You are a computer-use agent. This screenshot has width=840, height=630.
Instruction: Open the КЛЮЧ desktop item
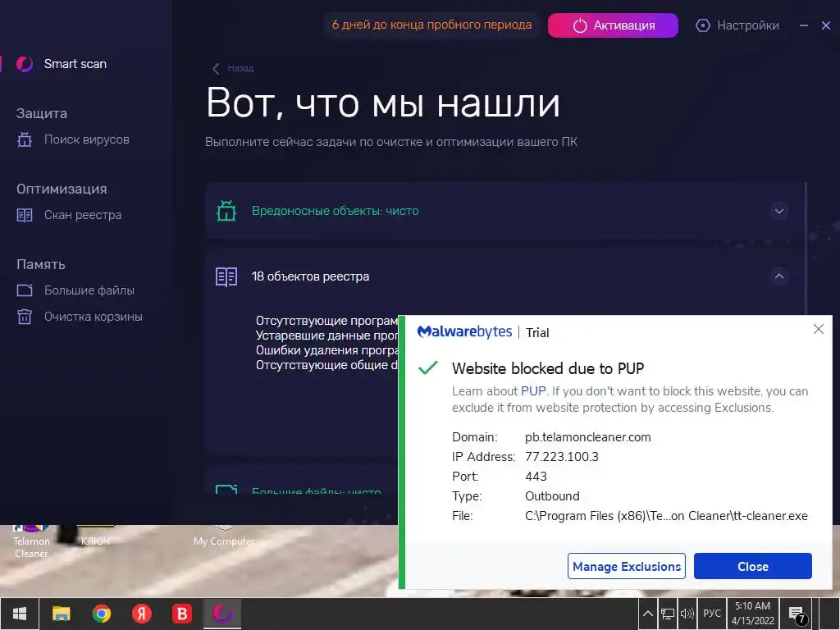(95, 536)
